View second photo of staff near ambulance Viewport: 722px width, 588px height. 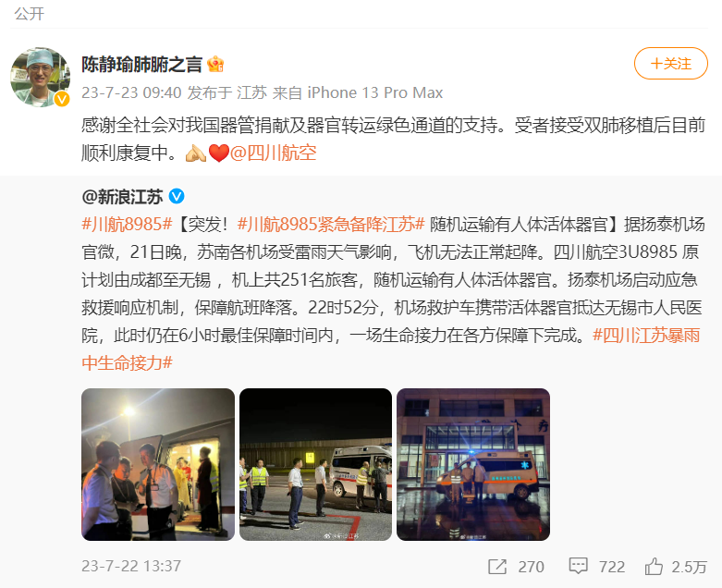[x=315, y=464]
